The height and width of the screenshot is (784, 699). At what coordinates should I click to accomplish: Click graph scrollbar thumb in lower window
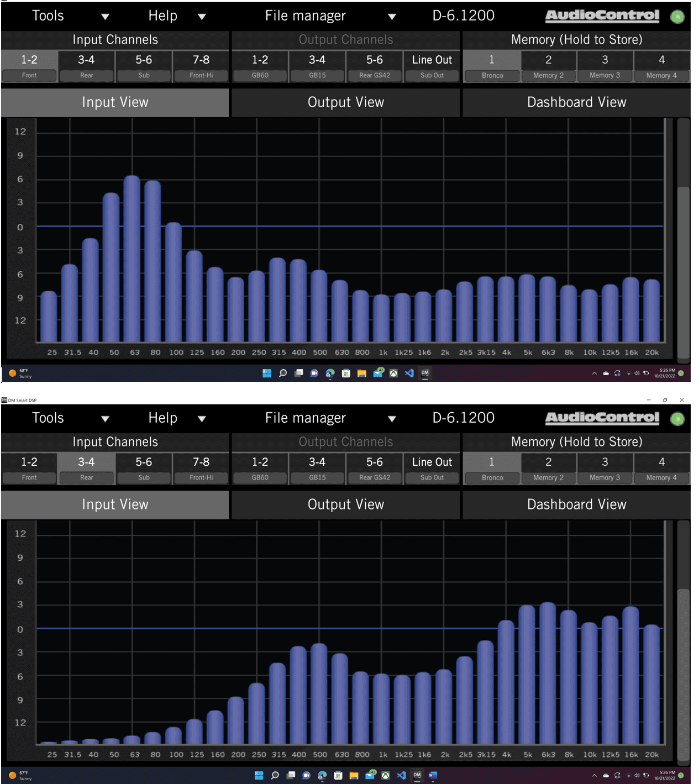684,675
